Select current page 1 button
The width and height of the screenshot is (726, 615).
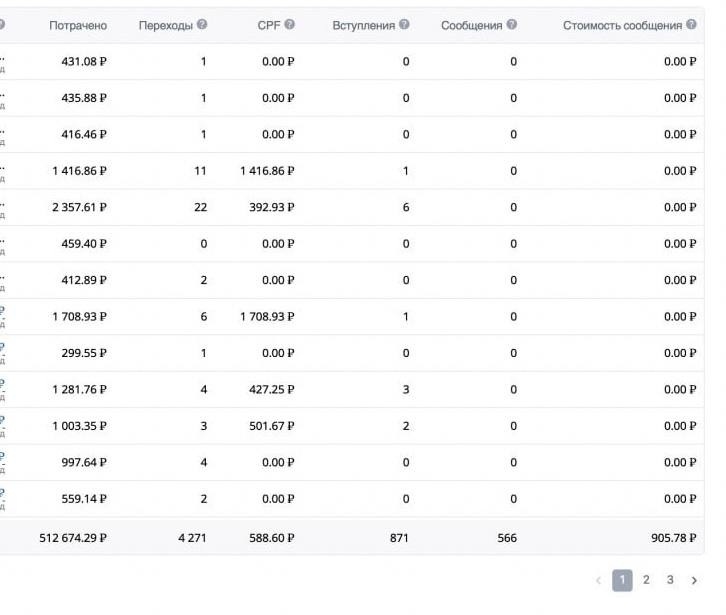pos(622,580)
